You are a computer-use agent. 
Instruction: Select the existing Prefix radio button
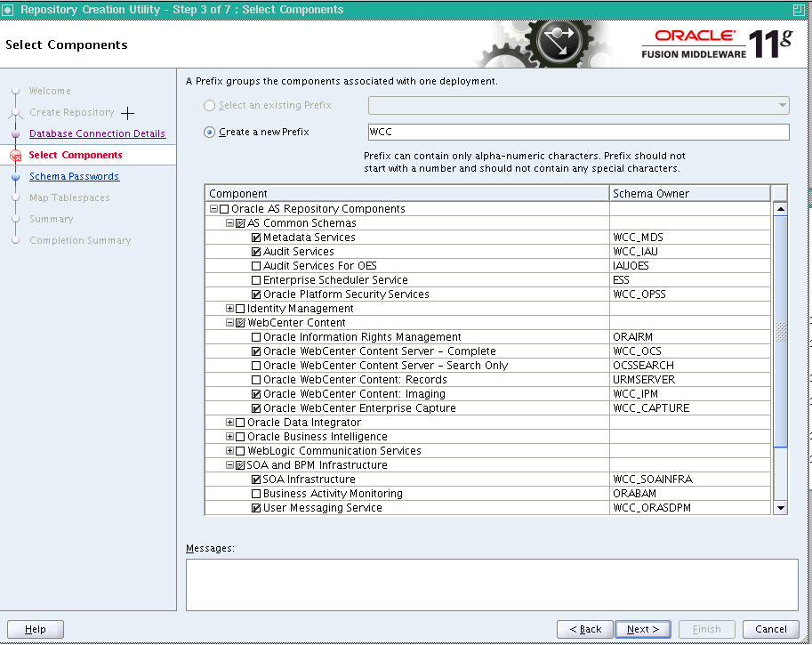click(x=209, y=105)
